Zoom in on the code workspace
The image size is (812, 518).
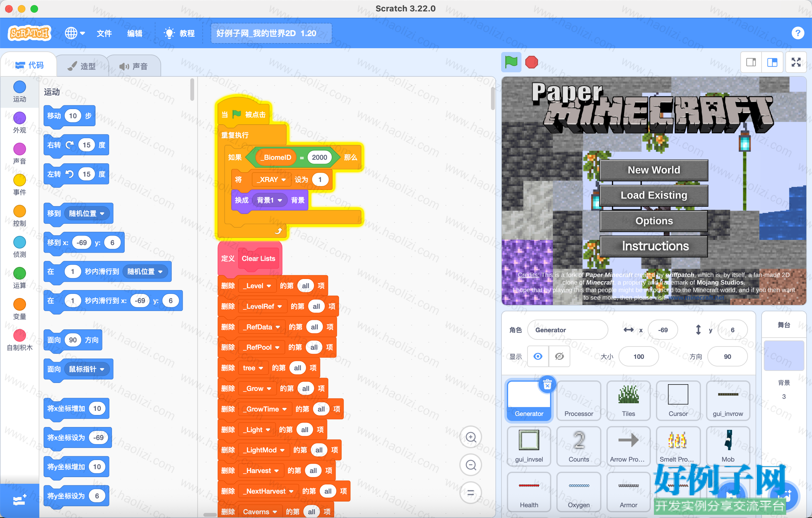[471, 437]
